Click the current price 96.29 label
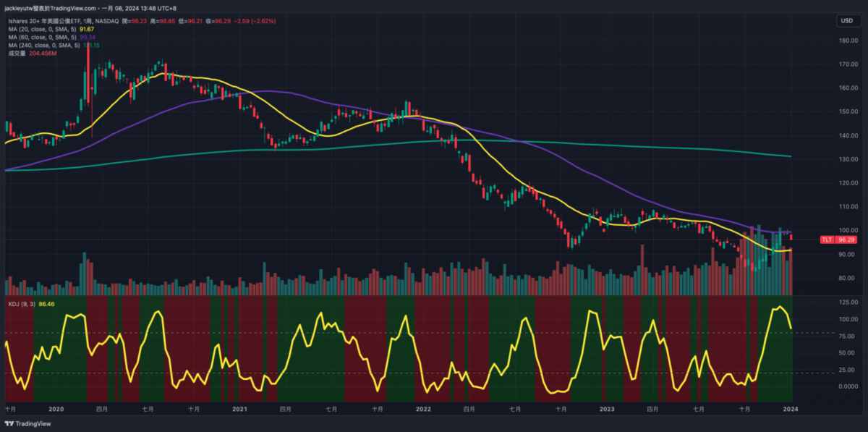The width and height of the screenshot is (868, 432). click(848, 240)
